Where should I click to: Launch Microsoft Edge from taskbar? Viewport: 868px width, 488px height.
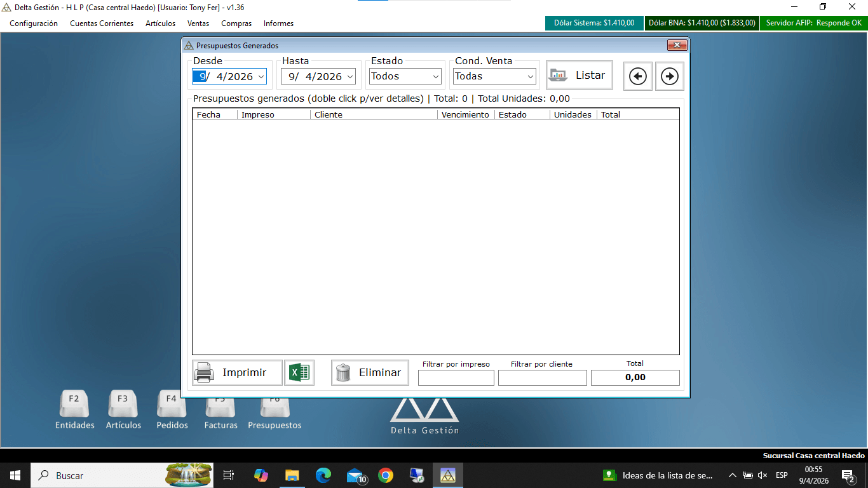pos(323,475)
